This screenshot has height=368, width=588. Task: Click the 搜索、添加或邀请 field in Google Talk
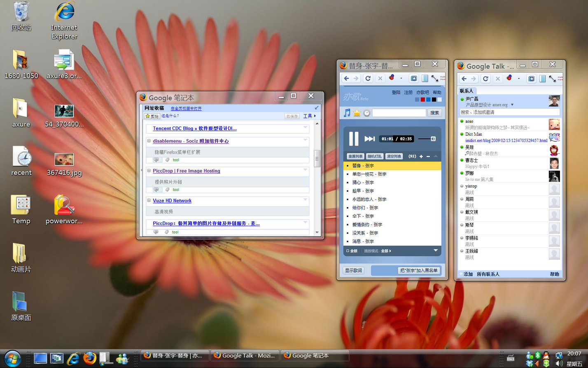509,112
